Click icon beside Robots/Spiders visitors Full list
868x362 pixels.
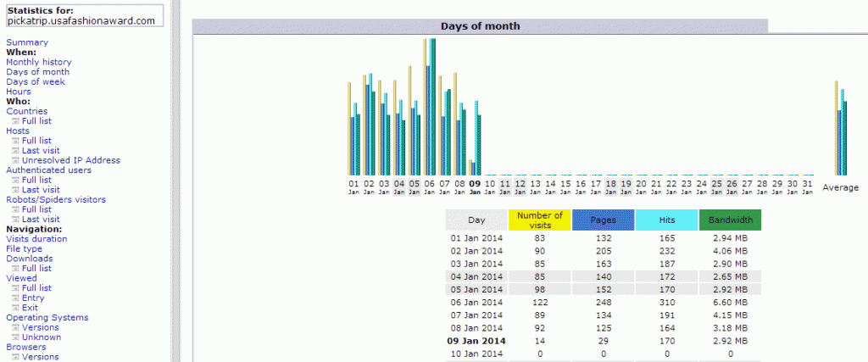[x=15, y=209]
